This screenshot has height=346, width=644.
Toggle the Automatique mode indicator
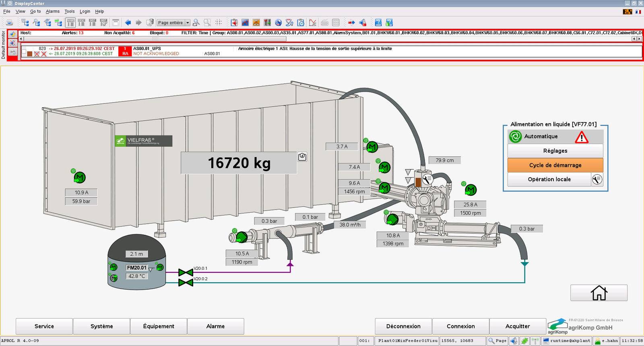[x=515, y=137]
